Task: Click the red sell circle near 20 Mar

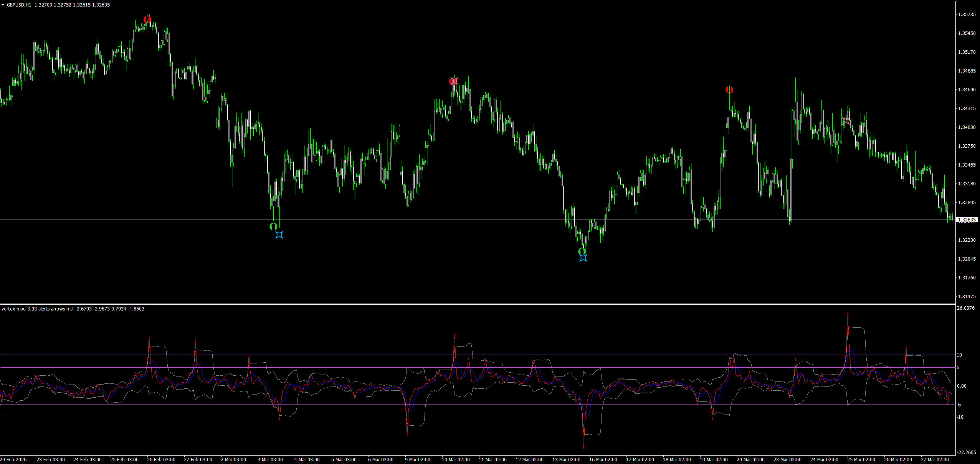Action: [x=729, y=90]
